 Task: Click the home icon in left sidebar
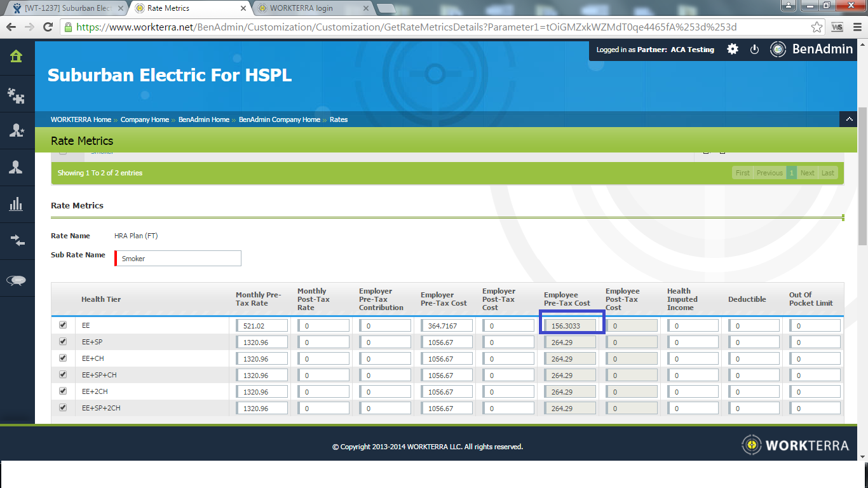tap(16, 57)
